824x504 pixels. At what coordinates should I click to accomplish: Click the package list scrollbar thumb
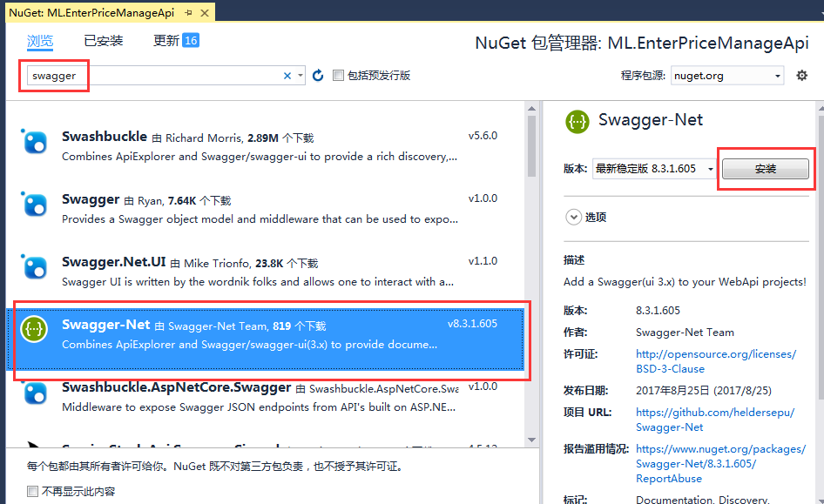pos(531,146)
